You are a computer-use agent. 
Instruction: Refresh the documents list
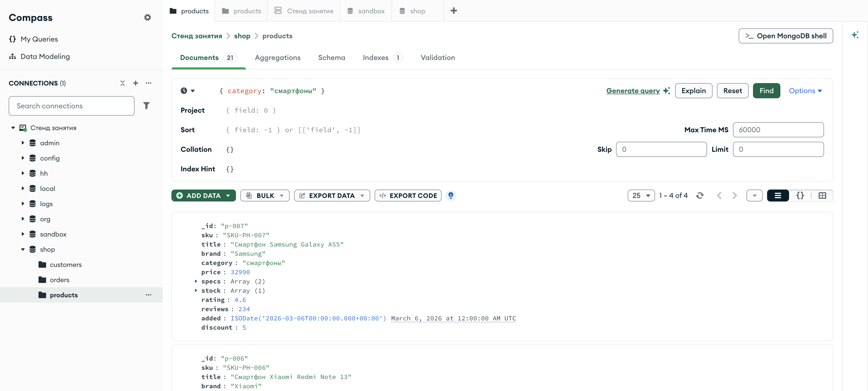point(700,195)
